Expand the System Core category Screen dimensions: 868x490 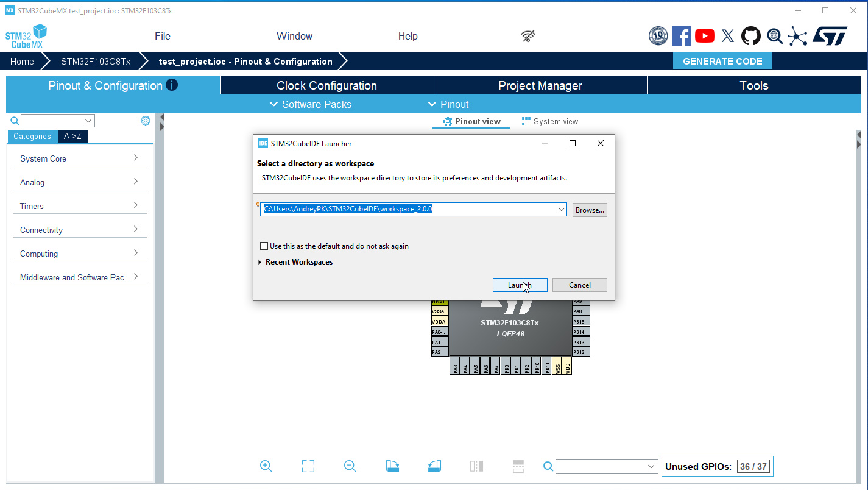[x=80, y=158]
